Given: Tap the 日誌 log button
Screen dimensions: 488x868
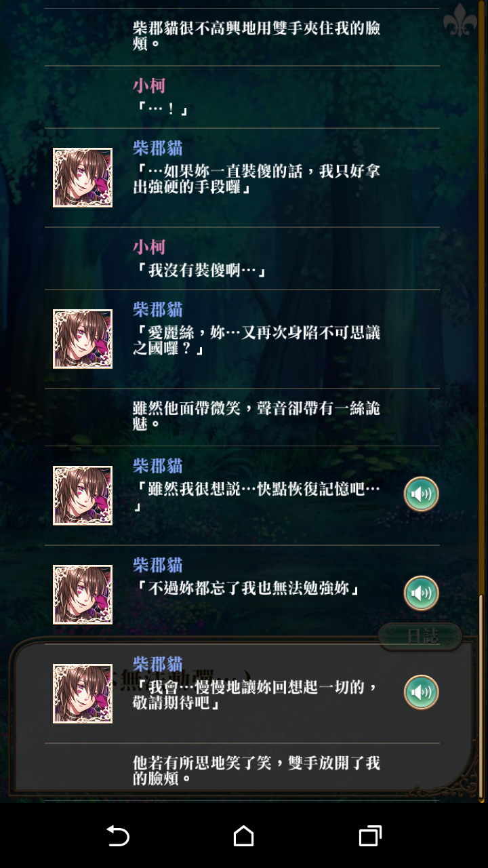Looking at the screenshot, I should (x=420, y=636).
